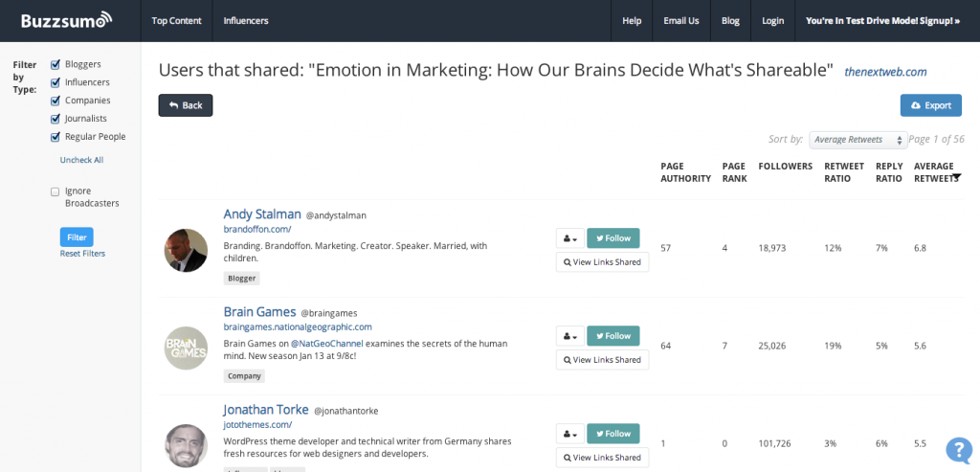Open the thenextweb.com source link
The image size is (980, 472).
[x=885, y=72]
